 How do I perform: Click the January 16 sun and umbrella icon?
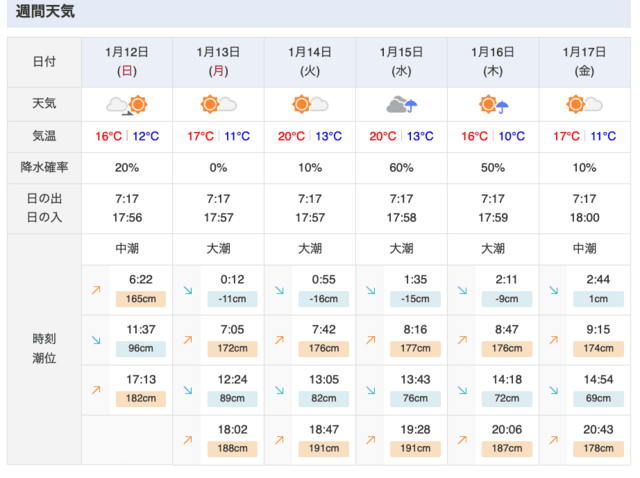[x=494, y=104]
